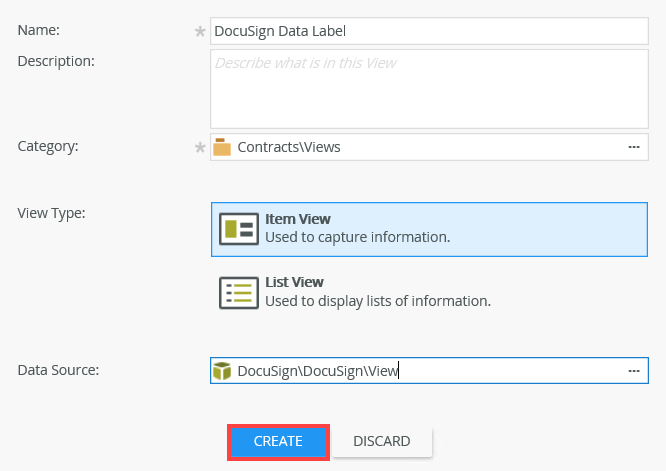Select the "Item View" title text

[297, 219]
